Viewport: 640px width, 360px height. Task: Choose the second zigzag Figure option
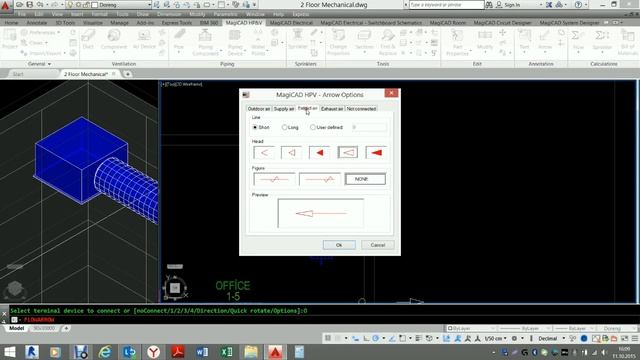point(320,179)
